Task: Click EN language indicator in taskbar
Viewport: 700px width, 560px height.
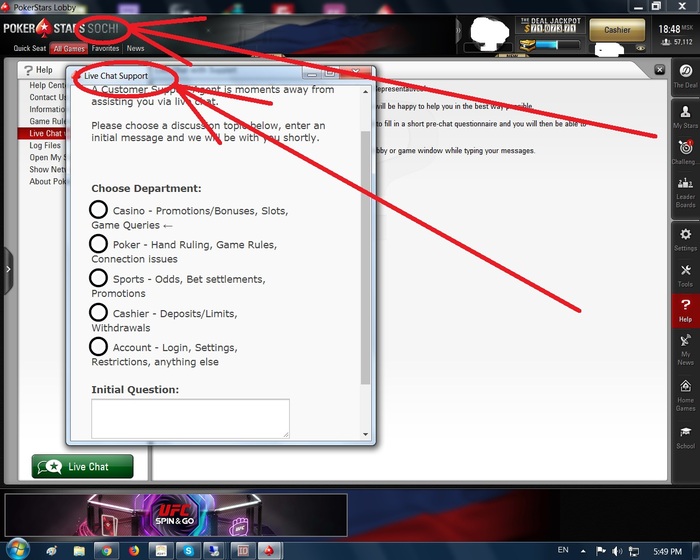Action: pos(563,550)
